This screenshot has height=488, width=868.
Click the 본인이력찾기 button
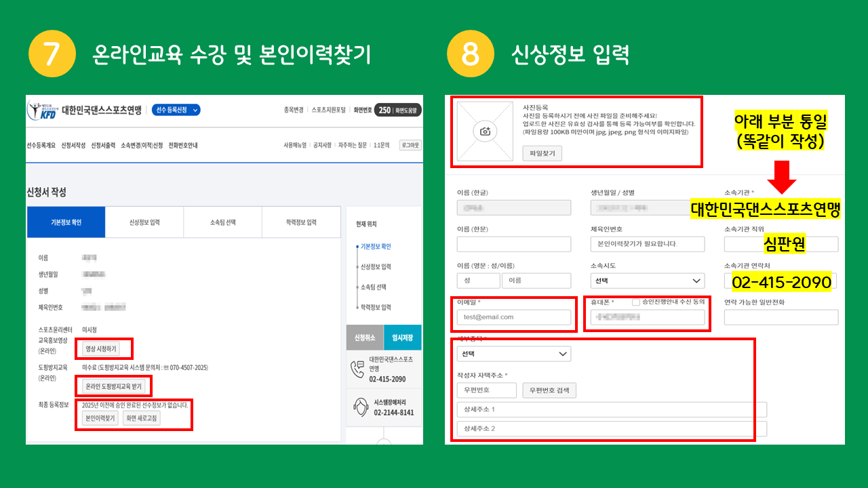[x=100, y=418]
